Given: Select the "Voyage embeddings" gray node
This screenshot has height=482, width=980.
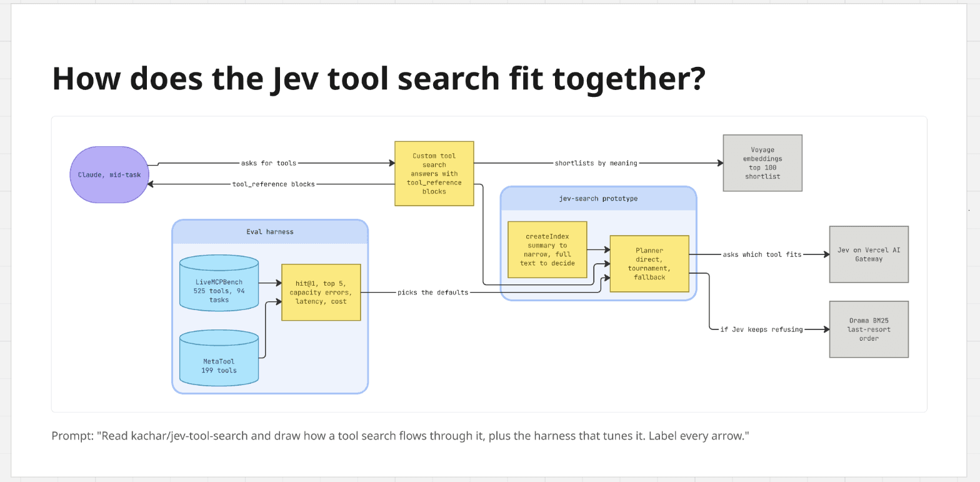Looking at the screenshot, I should point(762,163).
